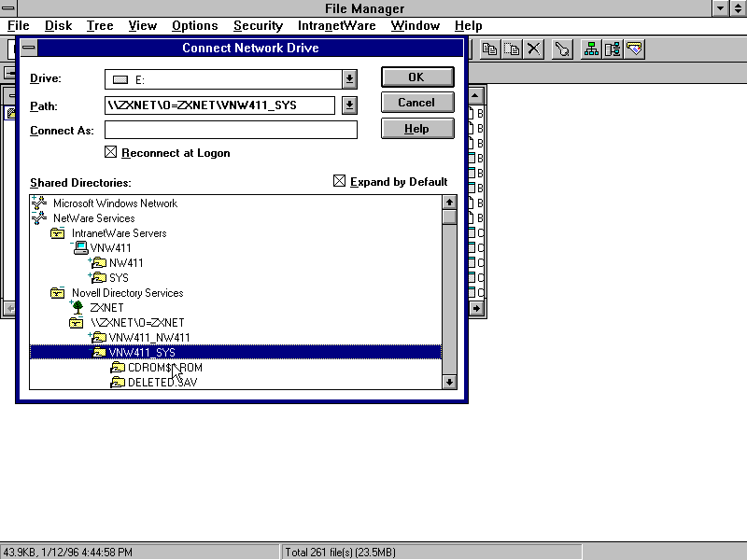Open the Options menu

click(195, 26)
